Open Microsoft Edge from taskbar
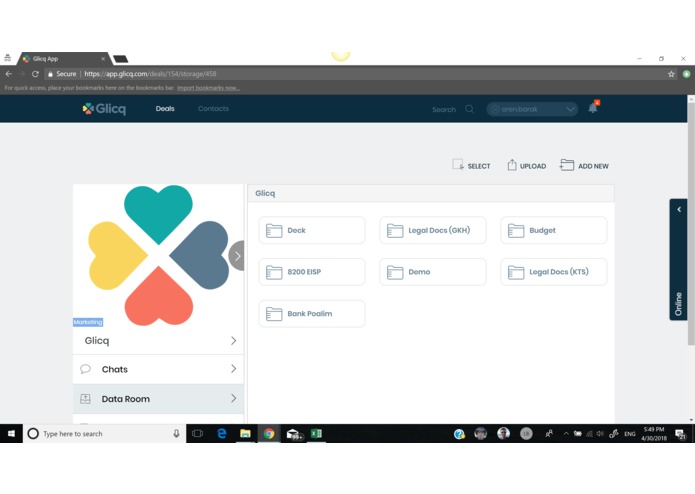This screenshot has width=695, height=494. pyautogui.click(x=222, y=433)
